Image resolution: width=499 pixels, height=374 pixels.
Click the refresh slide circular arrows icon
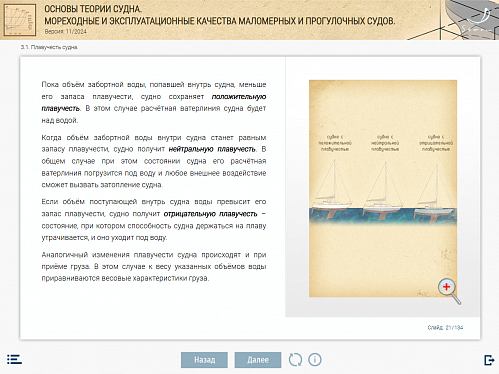(x=295, y=360)
